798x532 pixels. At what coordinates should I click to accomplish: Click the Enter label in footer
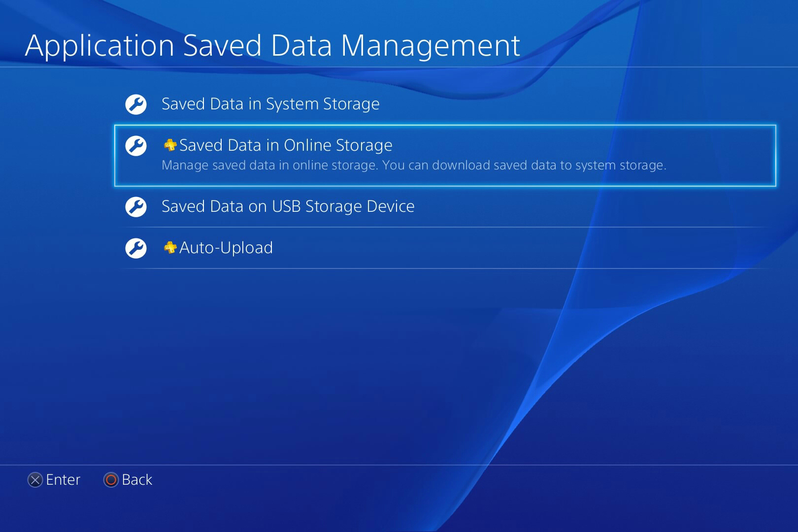click(63, 480)
